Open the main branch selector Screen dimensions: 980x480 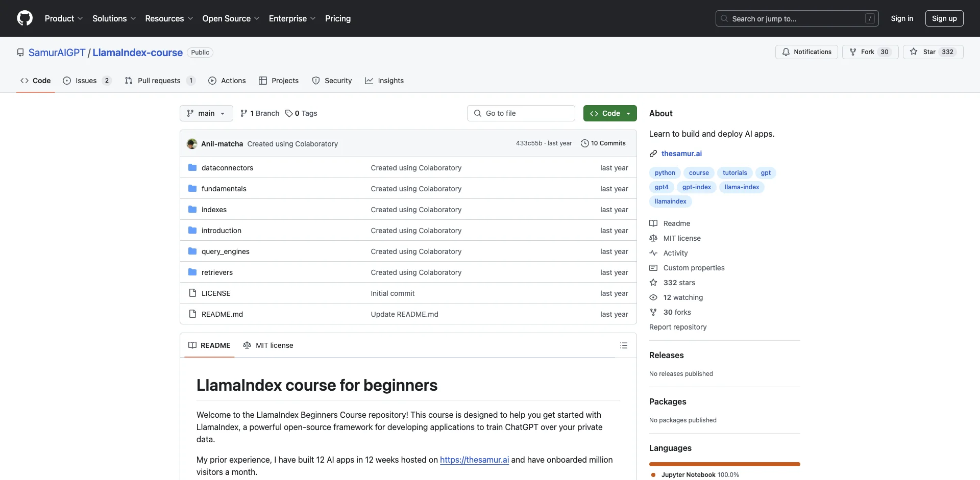coord(206,113)
